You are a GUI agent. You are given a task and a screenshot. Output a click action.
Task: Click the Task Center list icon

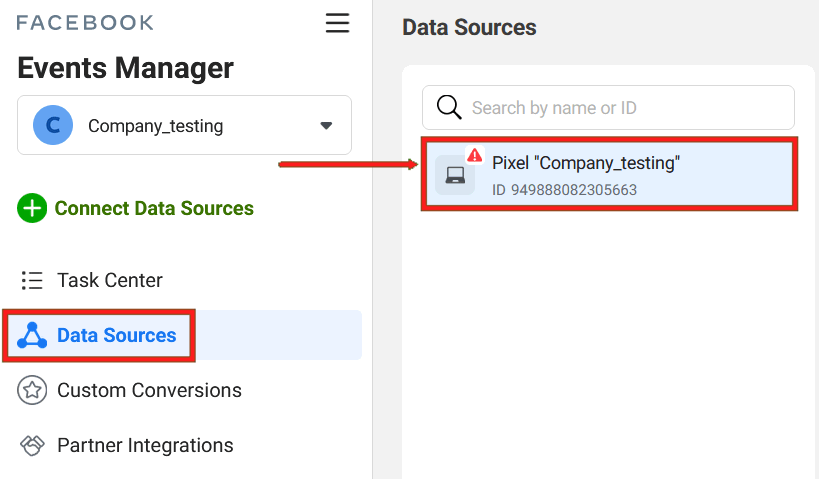tap(32, 281)
